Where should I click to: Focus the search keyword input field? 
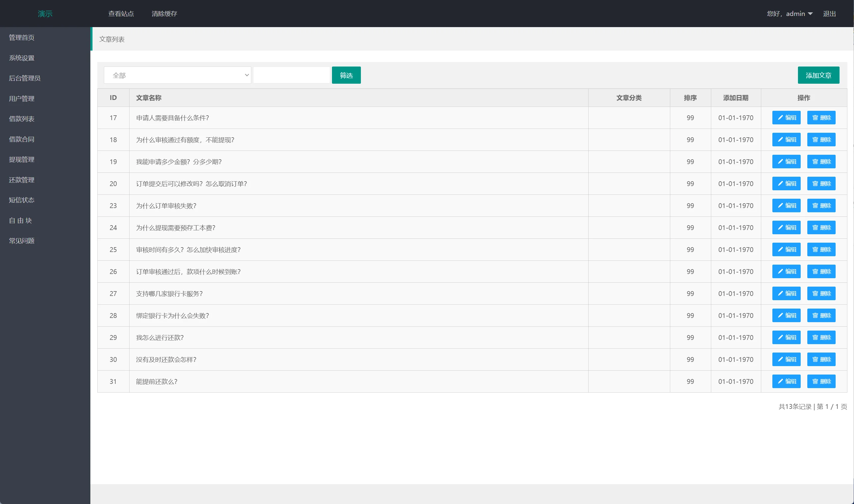[x=291, y=75]
